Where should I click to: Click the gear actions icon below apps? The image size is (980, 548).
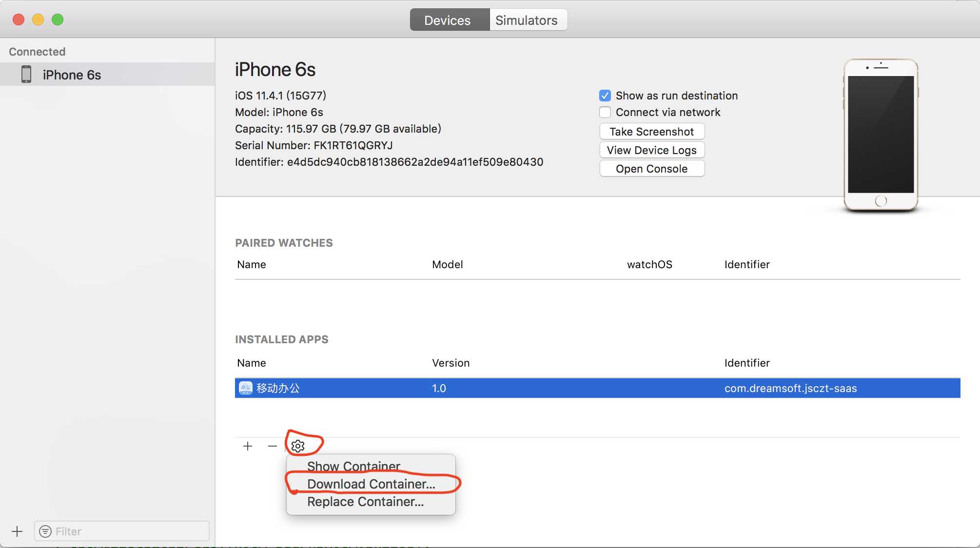(298, 446)
